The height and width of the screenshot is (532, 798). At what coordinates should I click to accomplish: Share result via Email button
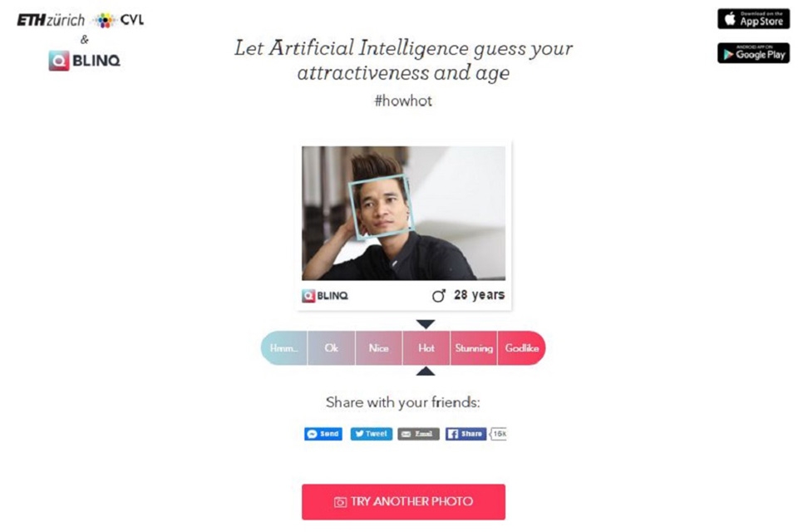(x=418, y=434)
